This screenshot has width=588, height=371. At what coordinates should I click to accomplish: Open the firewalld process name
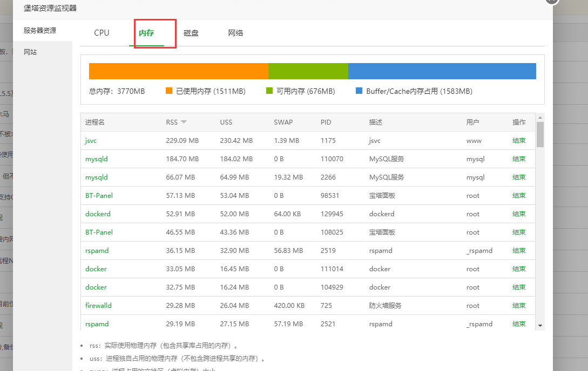pos(98,306)
